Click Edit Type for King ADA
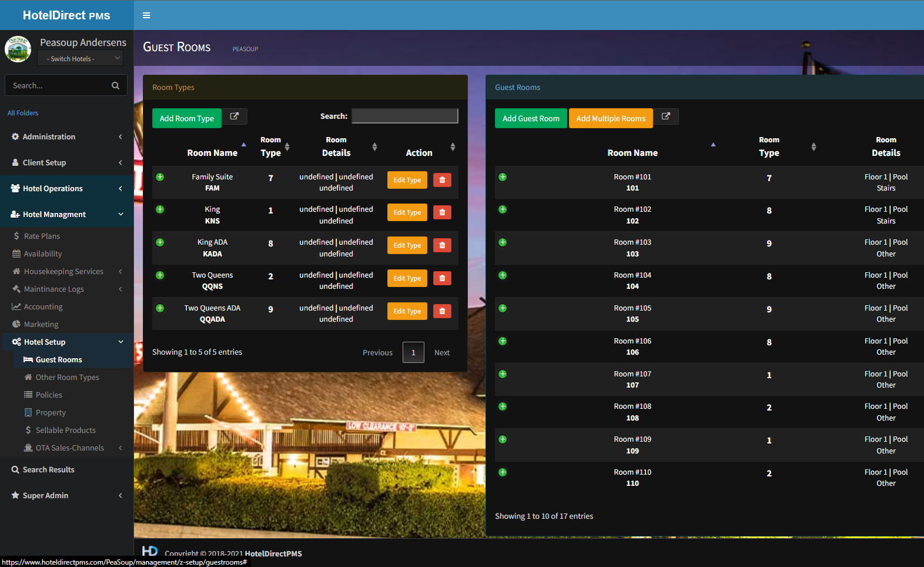 [x=407, y=245]
